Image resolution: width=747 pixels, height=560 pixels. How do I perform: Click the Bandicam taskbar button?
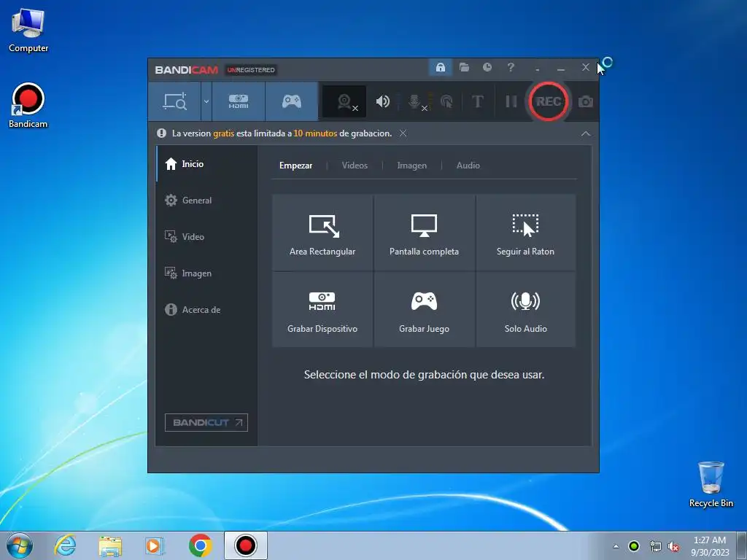pos(246,545)
